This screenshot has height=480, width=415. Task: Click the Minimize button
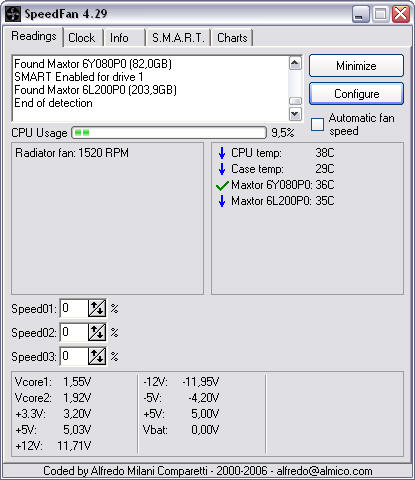tap(356, 66)
